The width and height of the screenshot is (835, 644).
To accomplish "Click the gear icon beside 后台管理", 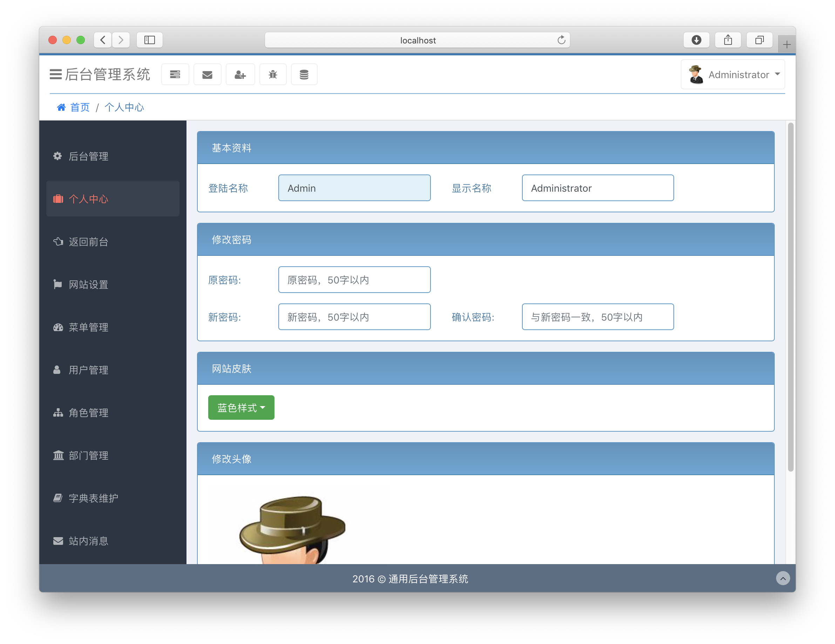I will (58, 156).
